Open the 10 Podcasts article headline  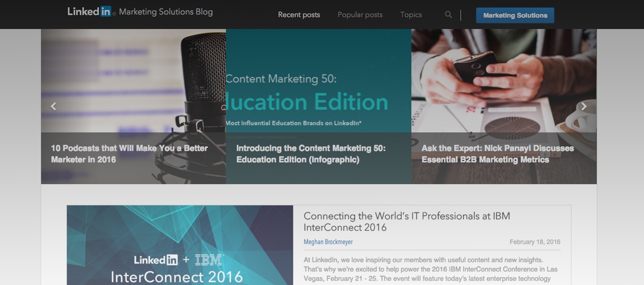pyautogui.click(x=129, y=154)
